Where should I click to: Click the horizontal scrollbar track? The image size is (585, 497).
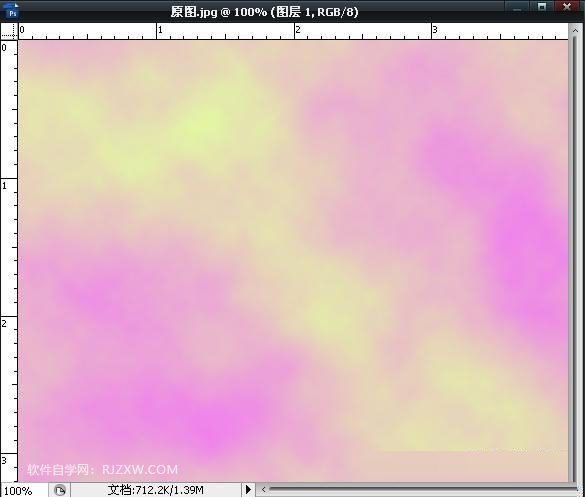tap(423, 489)
